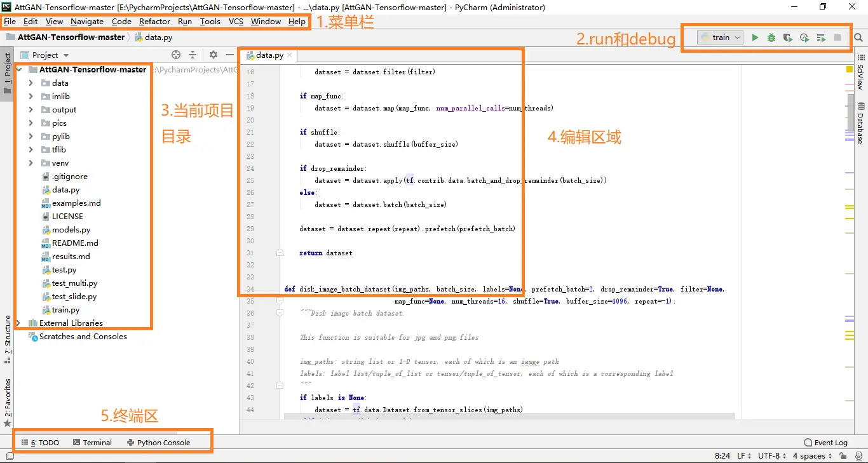The width and height of the screenshot is (868, 463).
Task: Click the inspector hector icon in status bar
Action: (x=858, y=456)
